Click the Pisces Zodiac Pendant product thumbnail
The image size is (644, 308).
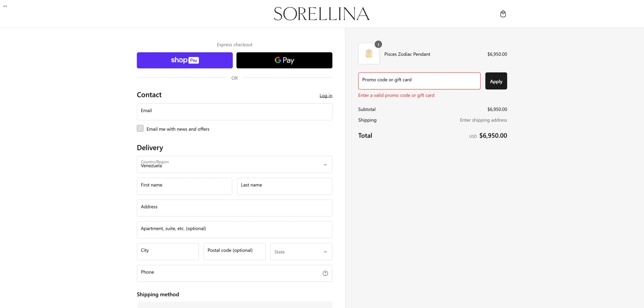[x=369, y=54]
